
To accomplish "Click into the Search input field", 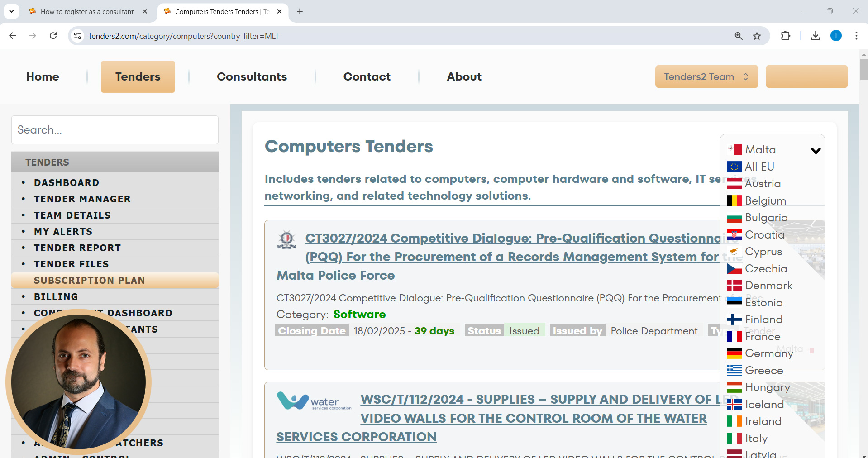I will (115, 130).
